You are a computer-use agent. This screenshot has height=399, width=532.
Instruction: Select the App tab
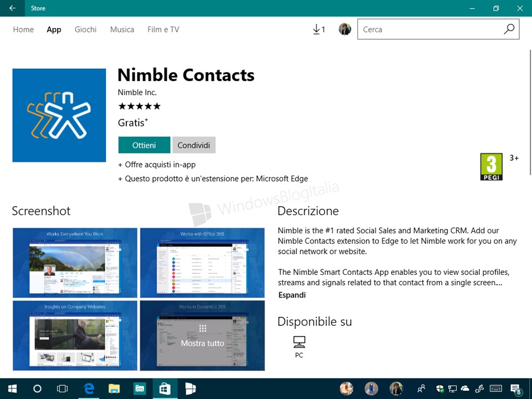click(x=54, y=29)
